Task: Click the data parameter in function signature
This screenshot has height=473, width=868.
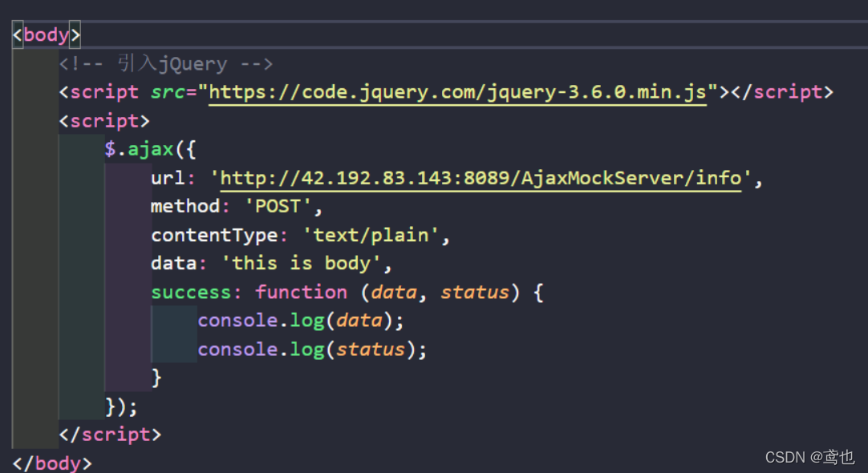Action: (x=394, y=293)
